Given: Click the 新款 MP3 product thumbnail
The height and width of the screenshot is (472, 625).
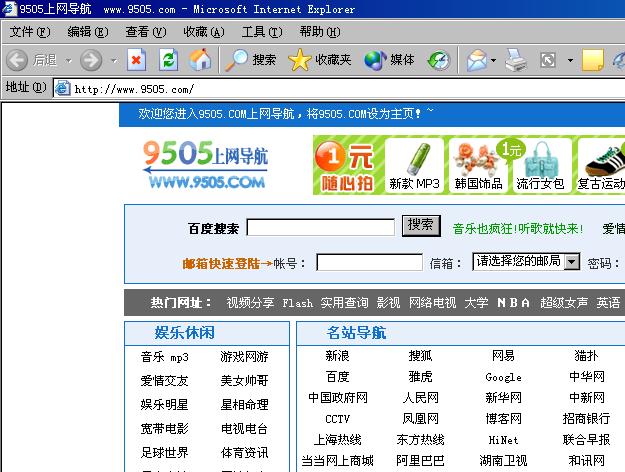Looking at the screenshot, I should [x=414, y=165].
